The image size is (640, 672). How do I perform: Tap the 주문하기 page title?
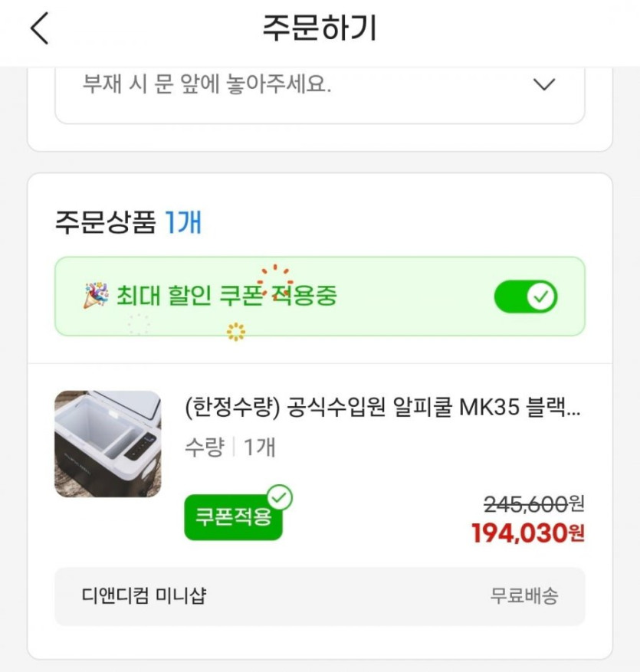pos(320,29)
